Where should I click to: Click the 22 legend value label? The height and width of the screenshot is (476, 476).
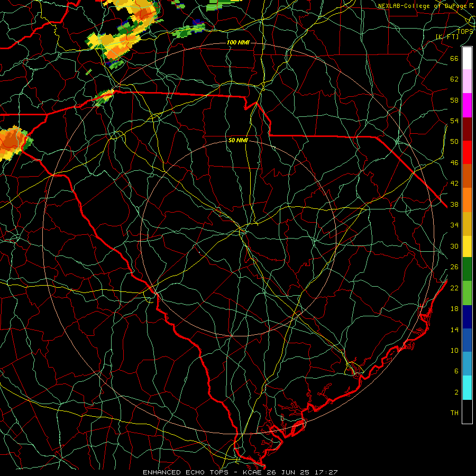point(454,288)
